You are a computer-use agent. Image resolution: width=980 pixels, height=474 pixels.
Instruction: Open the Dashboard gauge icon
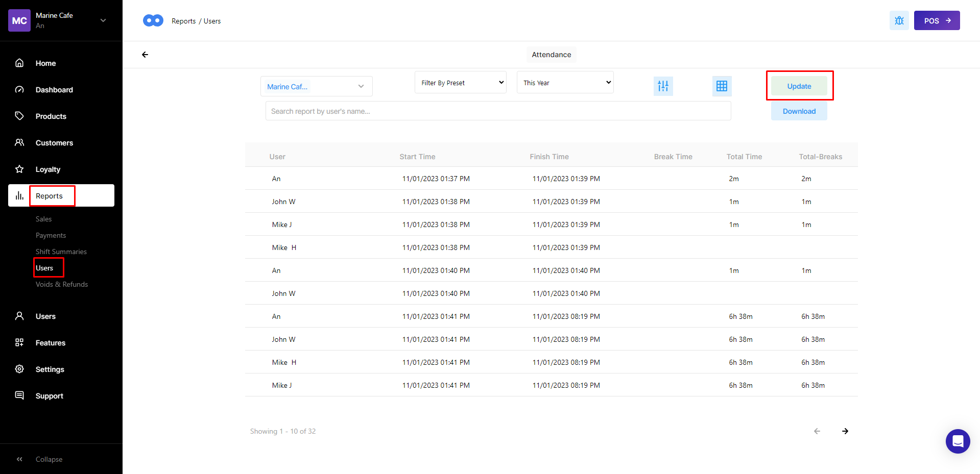[x=19, y=89]
